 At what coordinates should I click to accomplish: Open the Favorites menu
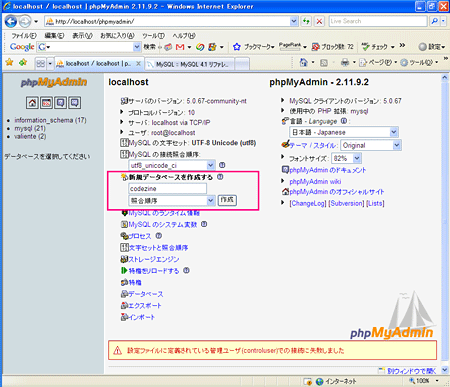[x=117, y=35]
